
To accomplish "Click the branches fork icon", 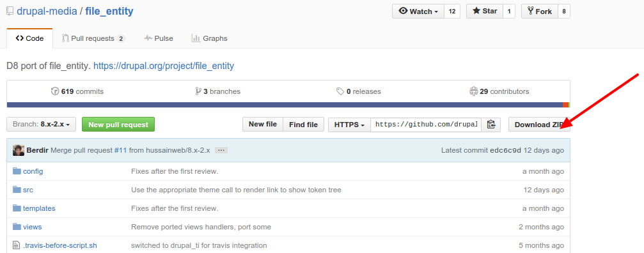I will click(198, 91).
